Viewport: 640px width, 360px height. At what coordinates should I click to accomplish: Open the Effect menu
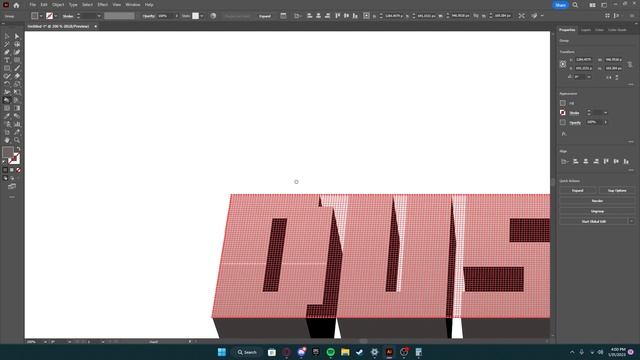click(x=102, y=5)
